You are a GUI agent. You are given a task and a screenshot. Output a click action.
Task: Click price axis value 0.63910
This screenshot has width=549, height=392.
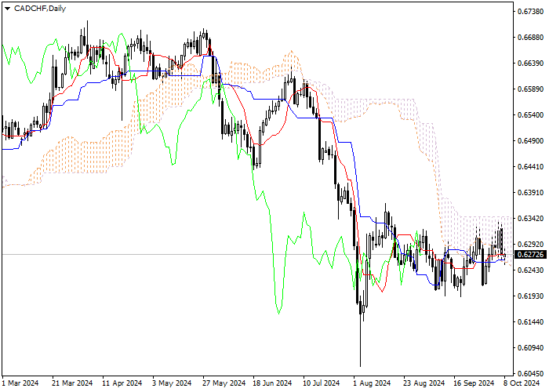(531, 193)
